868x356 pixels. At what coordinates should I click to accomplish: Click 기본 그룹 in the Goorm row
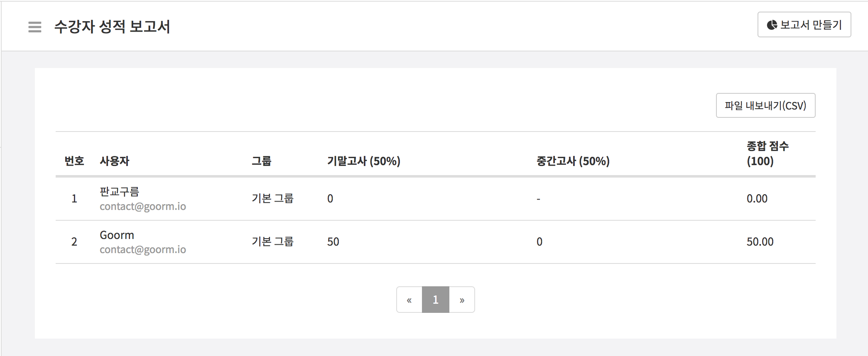[272, 242]
